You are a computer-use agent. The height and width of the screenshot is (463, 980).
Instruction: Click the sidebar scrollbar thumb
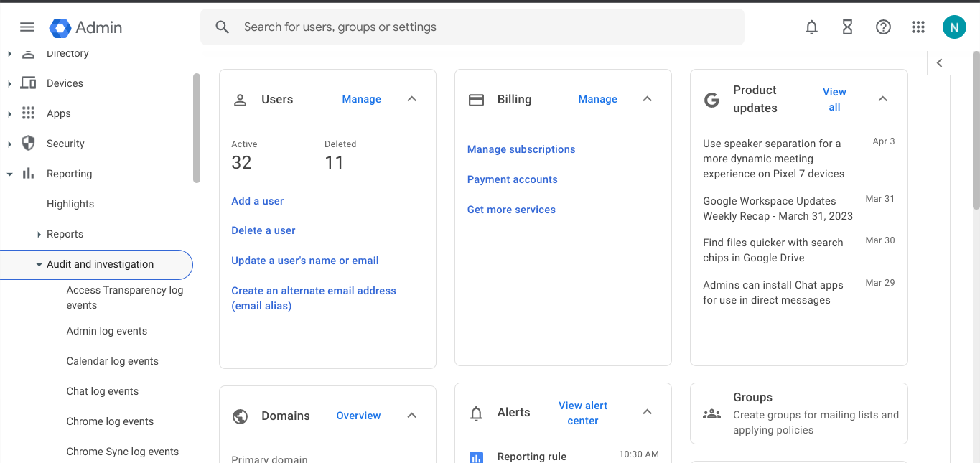point(197,128)
